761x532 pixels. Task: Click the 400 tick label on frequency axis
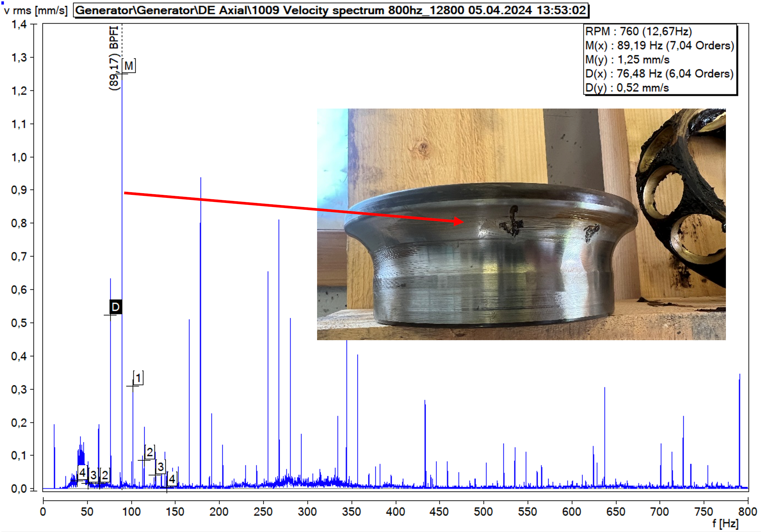pyautogui.click(x=395, y=512)
